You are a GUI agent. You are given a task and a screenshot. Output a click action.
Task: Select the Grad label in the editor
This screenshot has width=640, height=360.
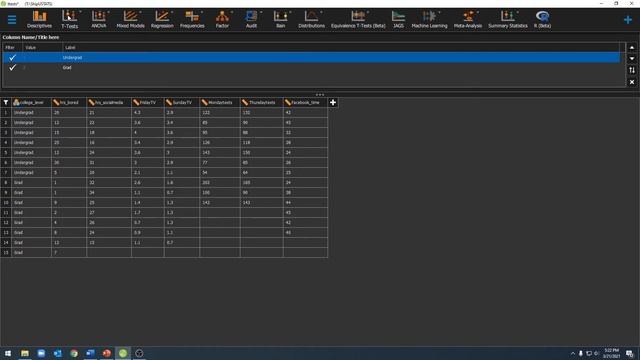pos(67,67)
